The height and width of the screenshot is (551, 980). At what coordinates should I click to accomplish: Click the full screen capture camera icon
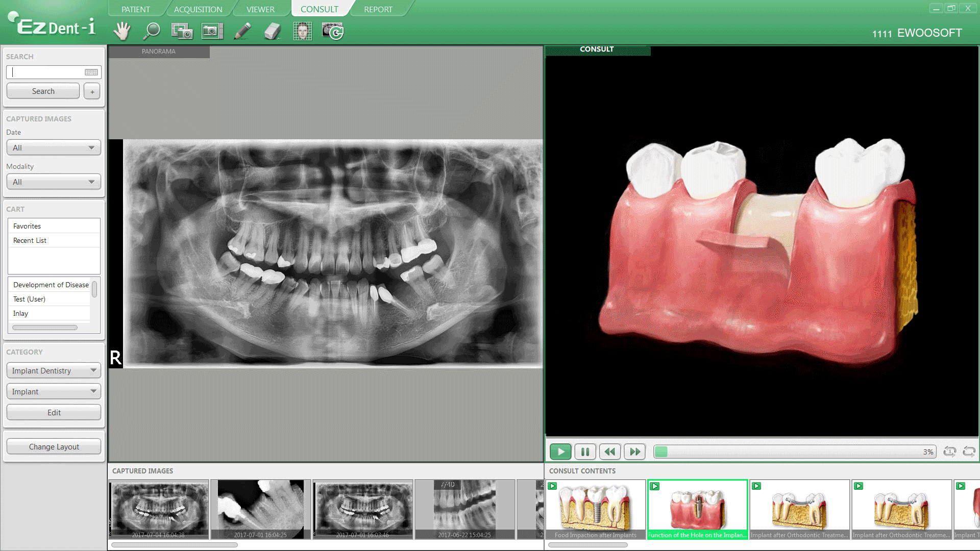click(212, 32)
